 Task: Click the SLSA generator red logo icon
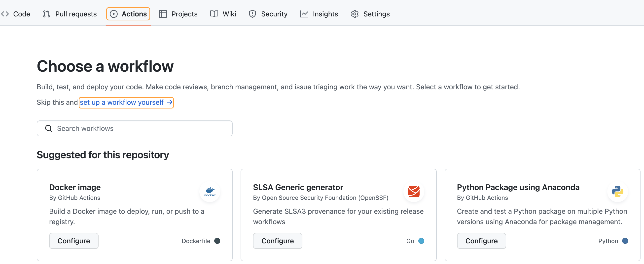(x=414, y=192)
